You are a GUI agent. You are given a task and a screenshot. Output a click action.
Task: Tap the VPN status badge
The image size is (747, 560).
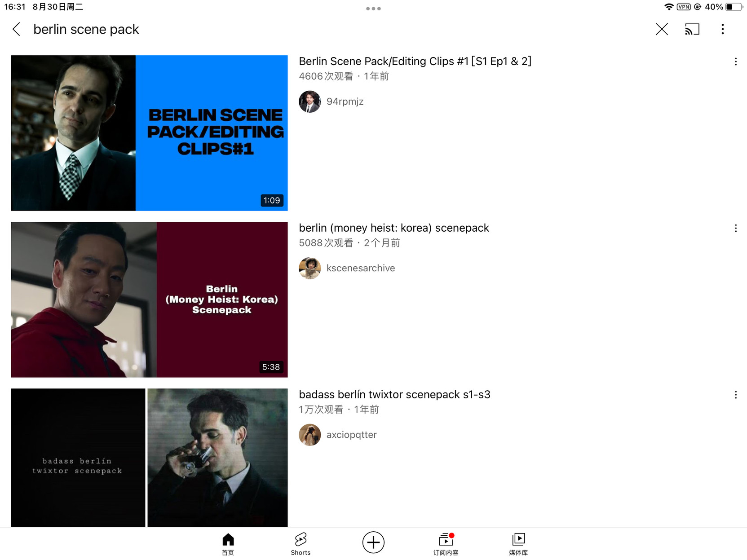click(x=684, y=7)
